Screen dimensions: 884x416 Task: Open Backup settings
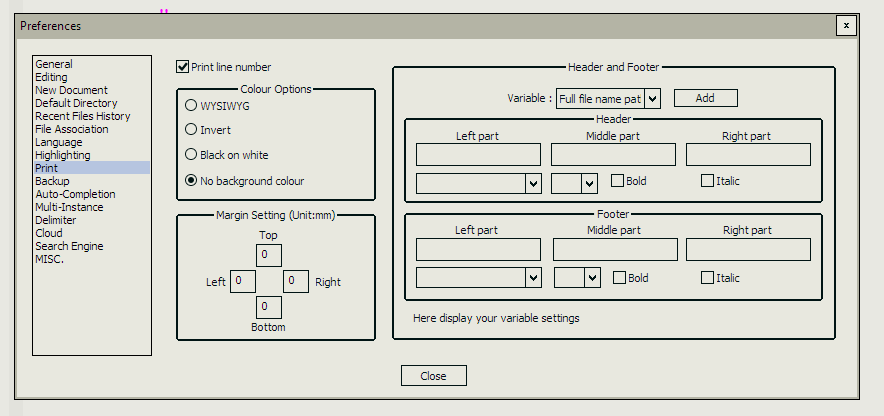click(91, 181)
